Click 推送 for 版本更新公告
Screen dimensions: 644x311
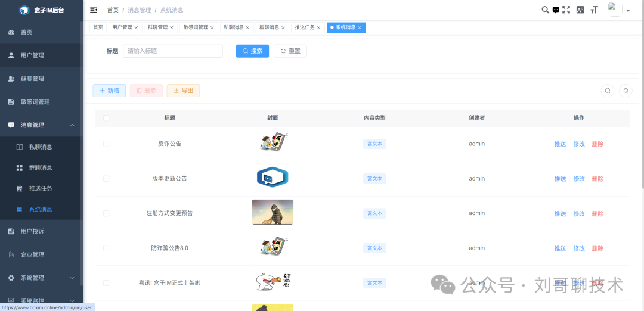(560, 179)
